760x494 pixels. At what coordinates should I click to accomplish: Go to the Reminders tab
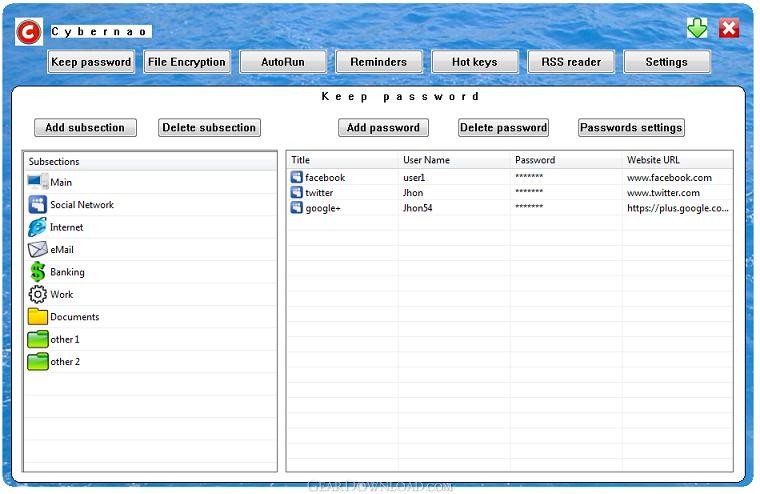[x=379, y=62]
